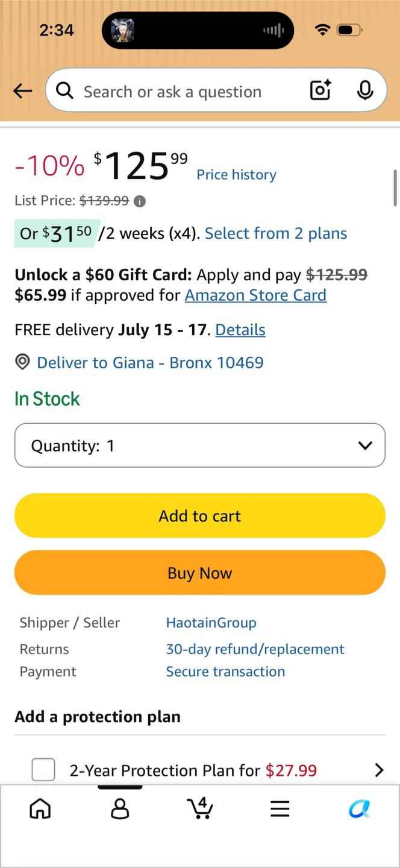Open the Amazon Store Card link

pos(255,295)
